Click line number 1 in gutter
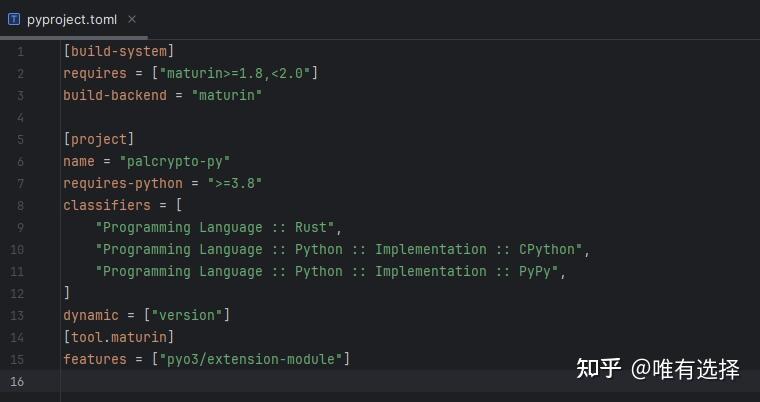 [20, 51]
